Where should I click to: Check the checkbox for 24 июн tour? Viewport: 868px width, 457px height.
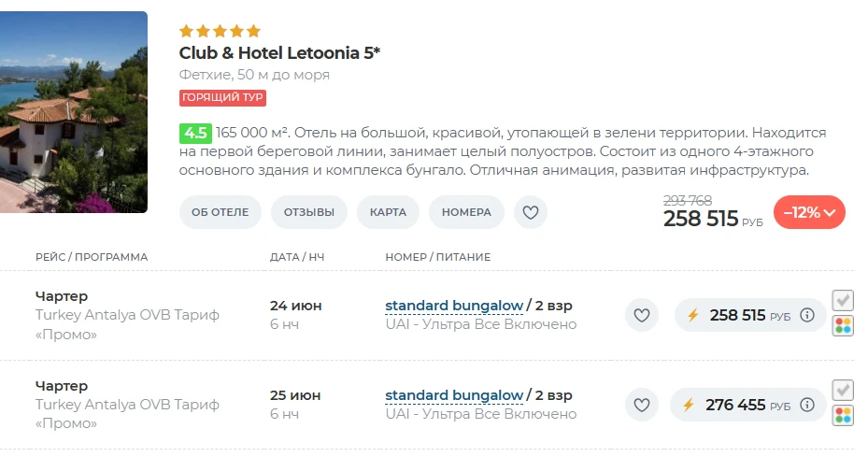pyautogui.click(x=843, y=300)
